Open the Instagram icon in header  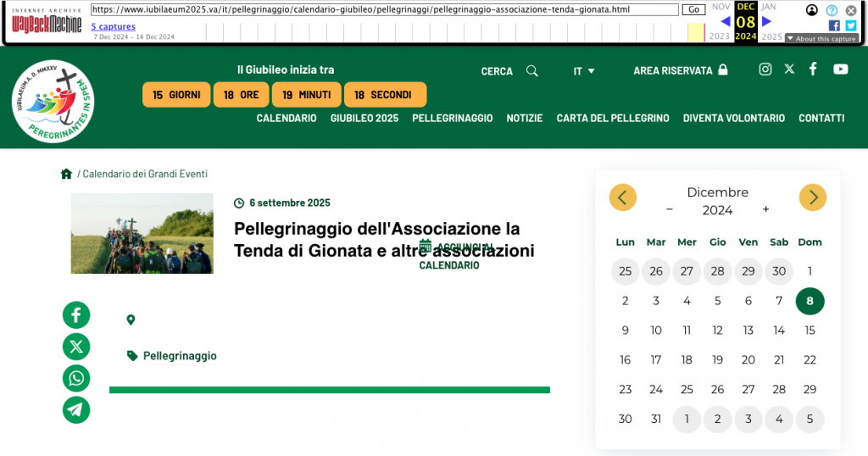tap(765, 70)
